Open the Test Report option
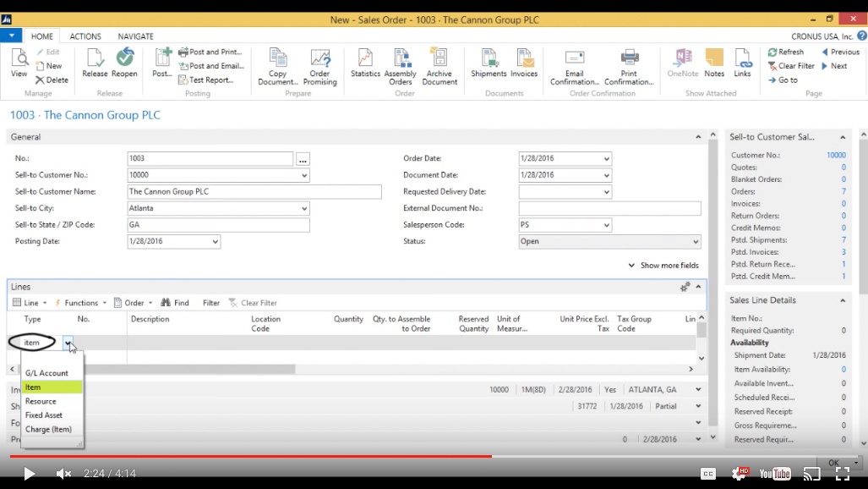Image resolution: width=868 pixels, height=489 pixels. [x=205, y=80]
